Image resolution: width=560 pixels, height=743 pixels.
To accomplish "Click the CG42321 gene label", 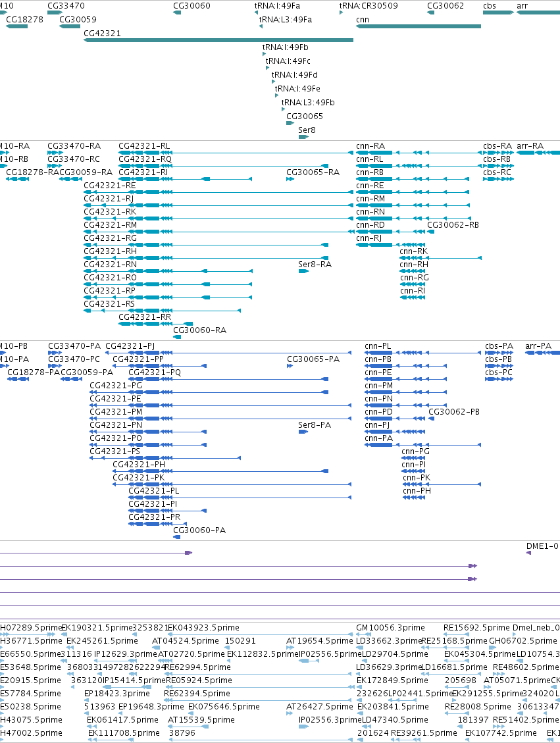I will coord(103,34).
